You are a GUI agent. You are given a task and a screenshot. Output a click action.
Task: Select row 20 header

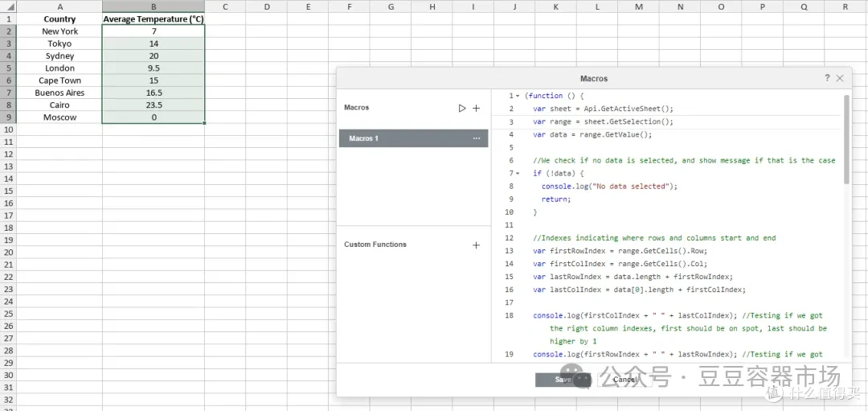pos(8,252)
